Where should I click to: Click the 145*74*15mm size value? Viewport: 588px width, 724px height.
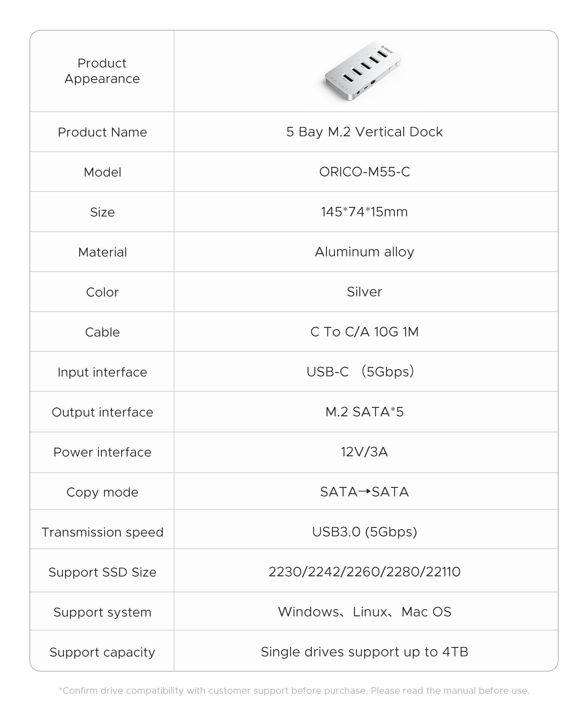point(364,212)
